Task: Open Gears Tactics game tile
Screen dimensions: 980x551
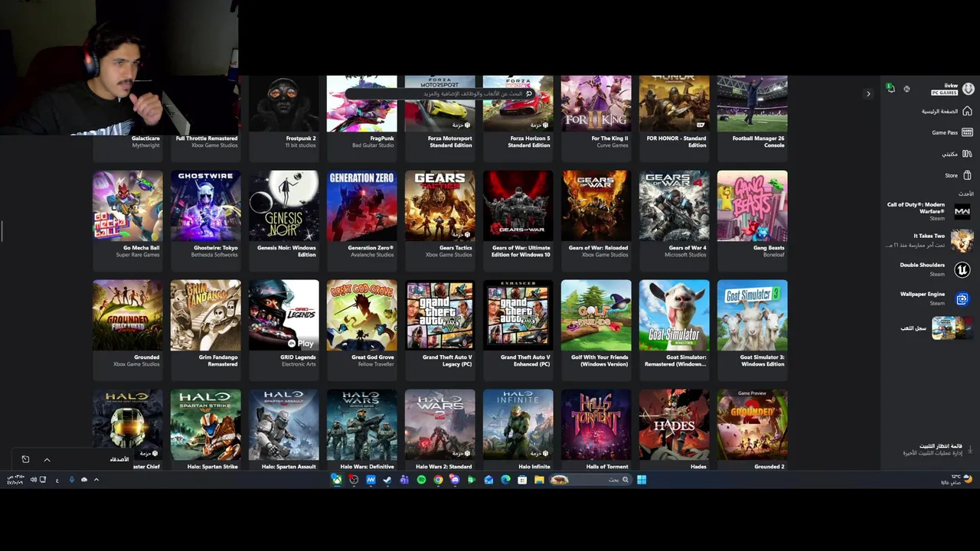Action: (x=440, y=220)
